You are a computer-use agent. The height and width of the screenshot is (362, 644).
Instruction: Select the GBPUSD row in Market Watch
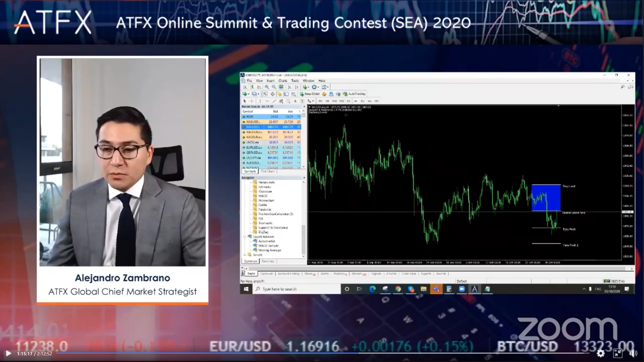tap(271, 153)
